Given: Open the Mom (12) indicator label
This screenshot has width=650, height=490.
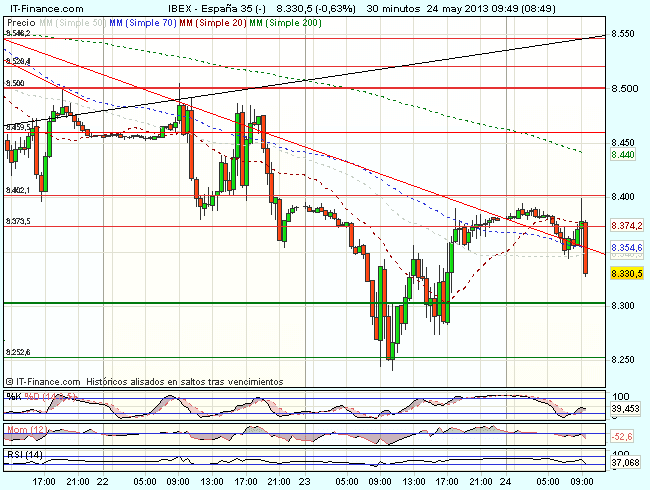Looking at the screenshot, I should (24, 429).
